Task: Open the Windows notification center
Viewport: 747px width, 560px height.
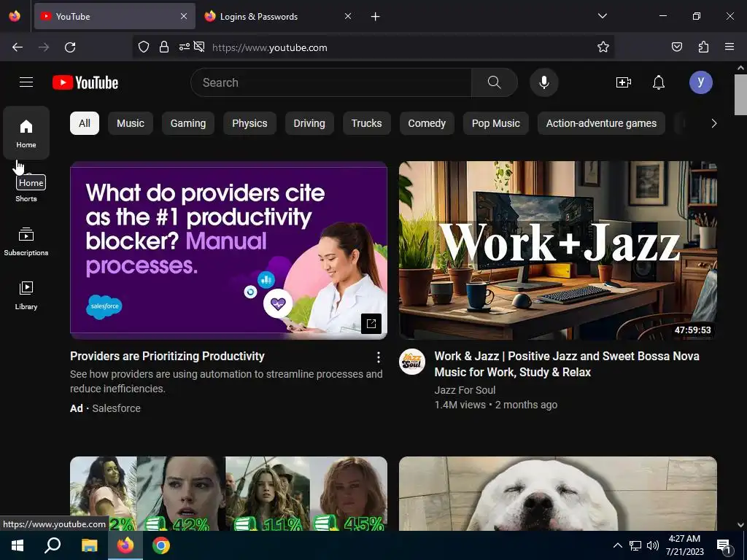Action: click(x=724, y=546)
